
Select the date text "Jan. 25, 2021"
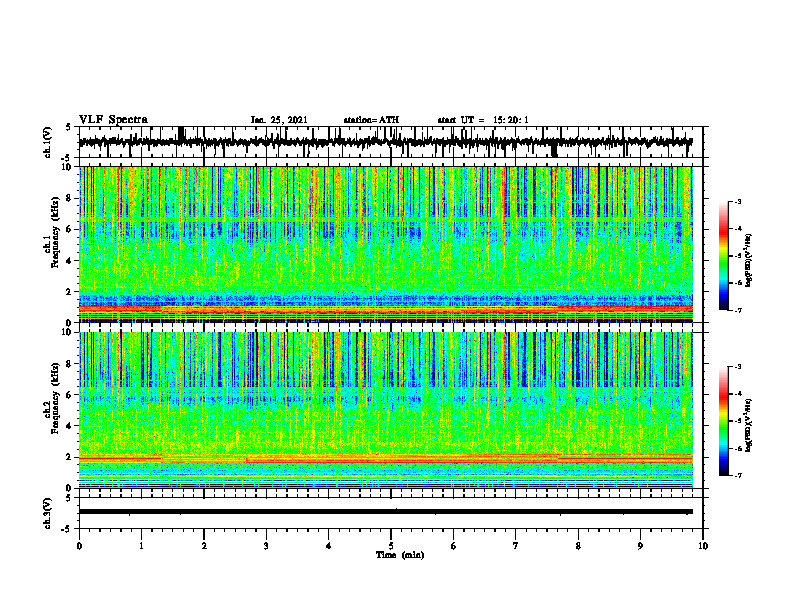pyautogui.click(x=279, y=120)
